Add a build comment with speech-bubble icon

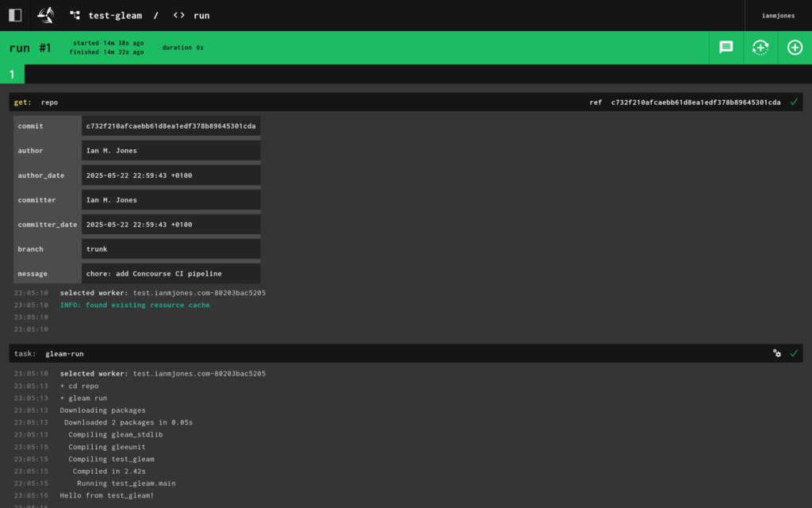coord(726,47)
